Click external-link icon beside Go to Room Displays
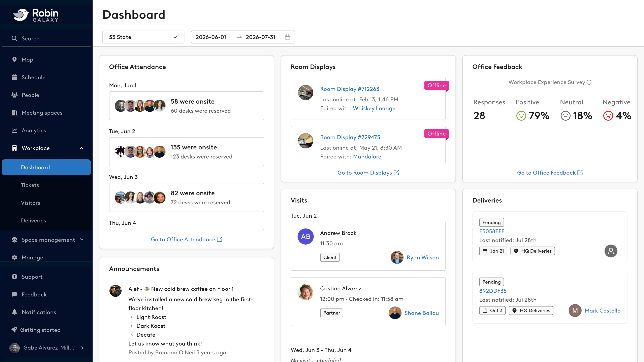Screen dimensions: 644x362 [x=396, y=173]
